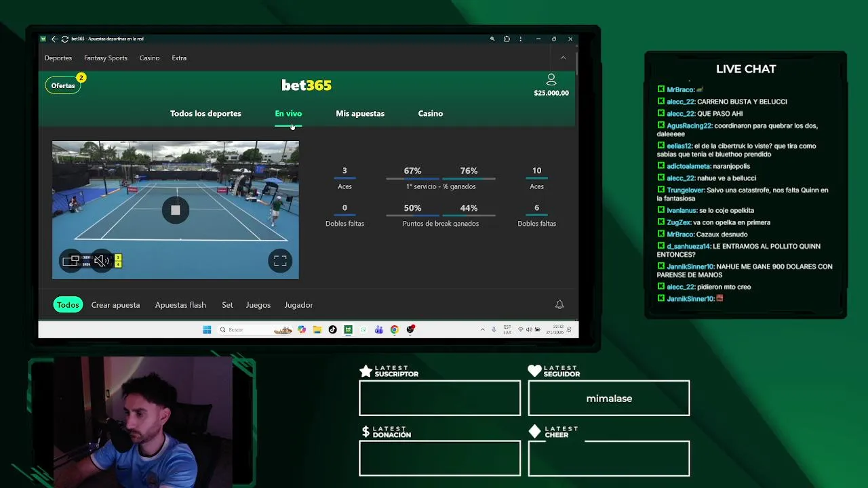
Task: Select Apuestas flash filter
Action: click(x=180, y=305)
